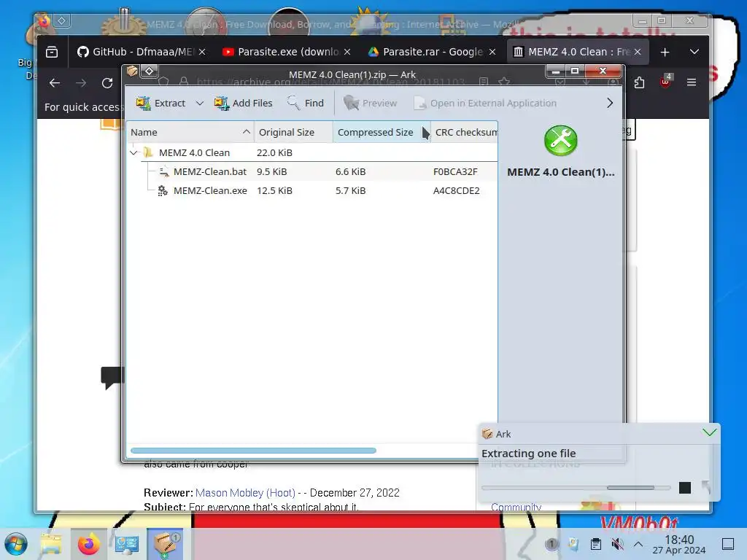747x560 pixels.
Task: Click the MEMZ-Clean.exe gear icon
Action: pos(163,190)
